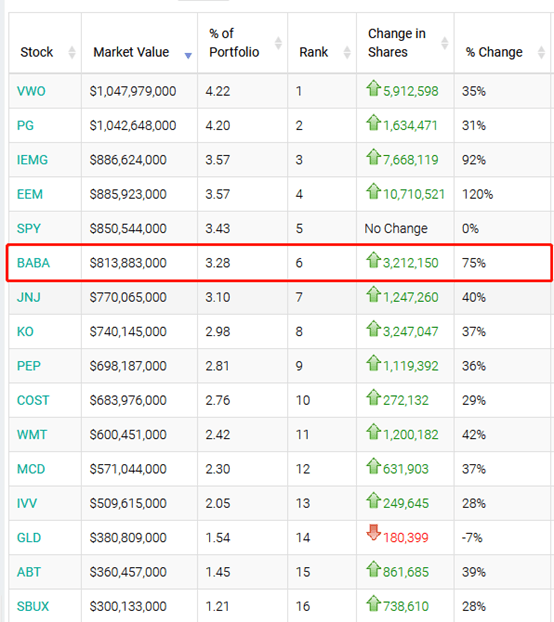Viewport: 554px width, 622px height.
Task: Open the SPY ticker link
Action: point(29,229)
